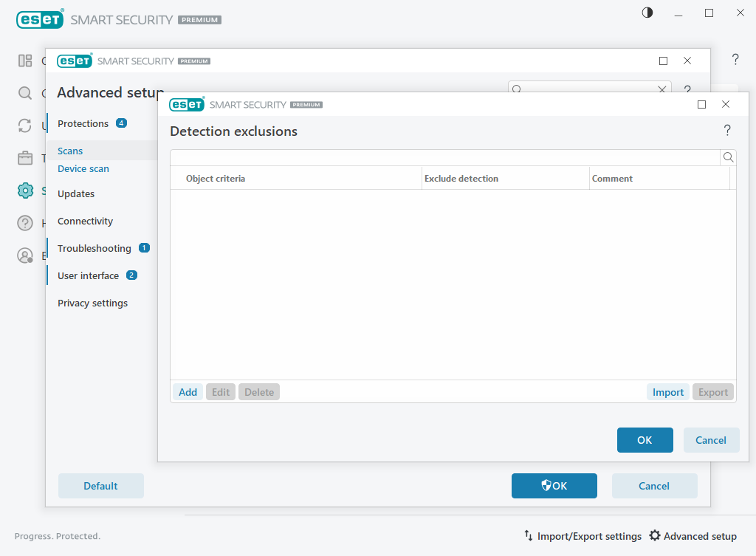Expand the Troubleshooting section
The width and height of the screenshot is (756, 556).
tap(93, 248)
